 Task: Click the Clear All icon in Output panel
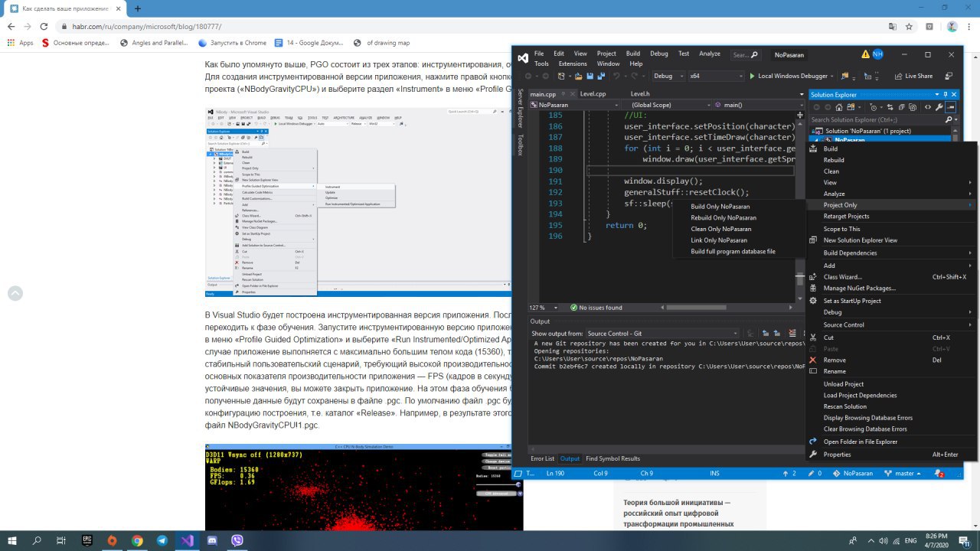point(792,333)
